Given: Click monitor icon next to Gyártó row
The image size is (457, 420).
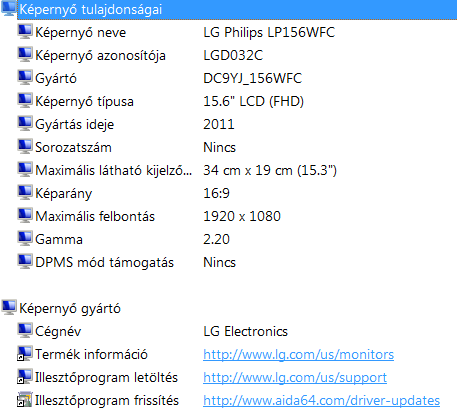Looking at the screenshot, I should pyautogui.click(x=25, y=78).
